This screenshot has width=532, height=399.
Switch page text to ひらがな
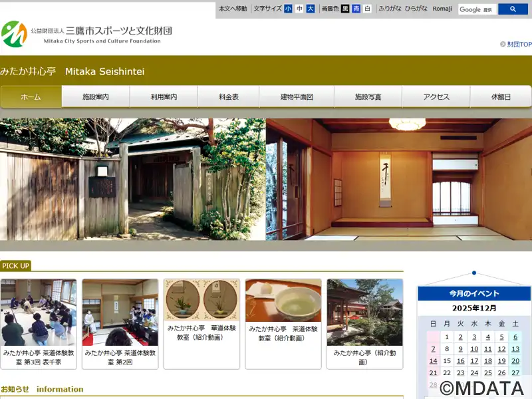[x=416, y=9]
